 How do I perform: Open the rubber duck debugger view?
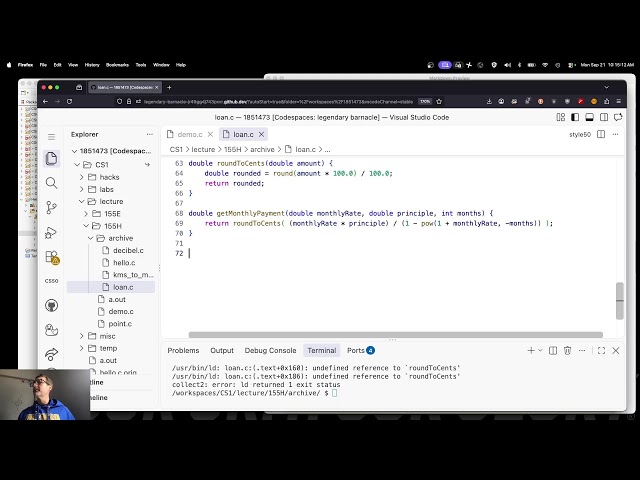click(51, 330)
